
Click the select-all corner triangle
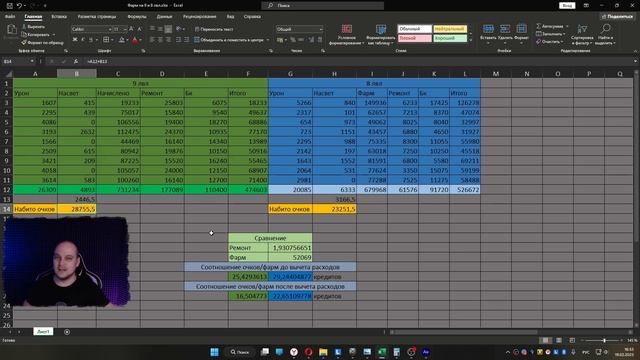tap(8, 73)
